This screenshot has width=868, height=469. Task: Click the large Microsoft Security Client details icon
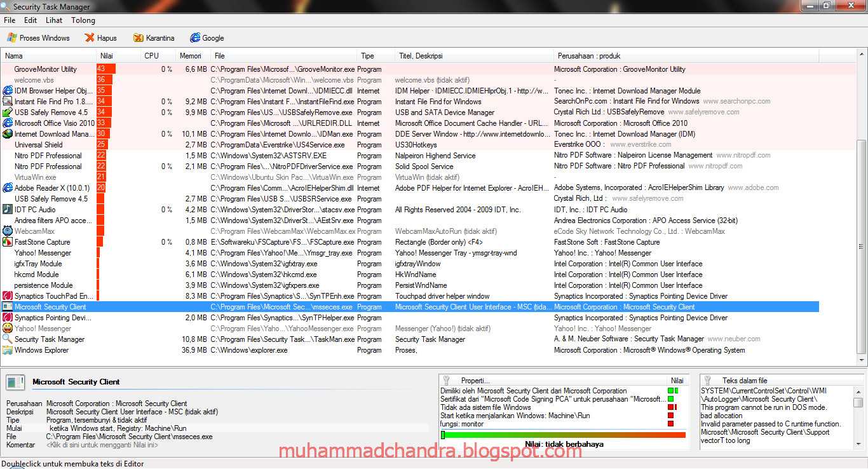click(15, 382)
